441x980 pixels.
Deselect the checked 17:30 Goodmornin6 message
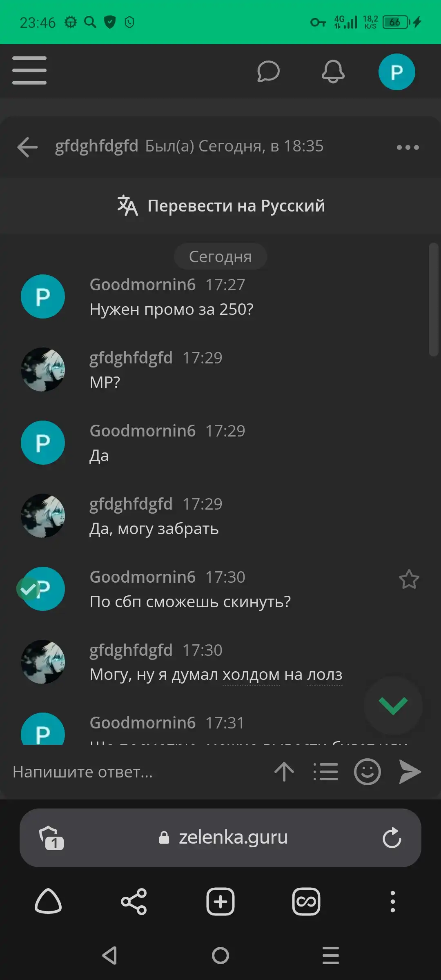28,589
